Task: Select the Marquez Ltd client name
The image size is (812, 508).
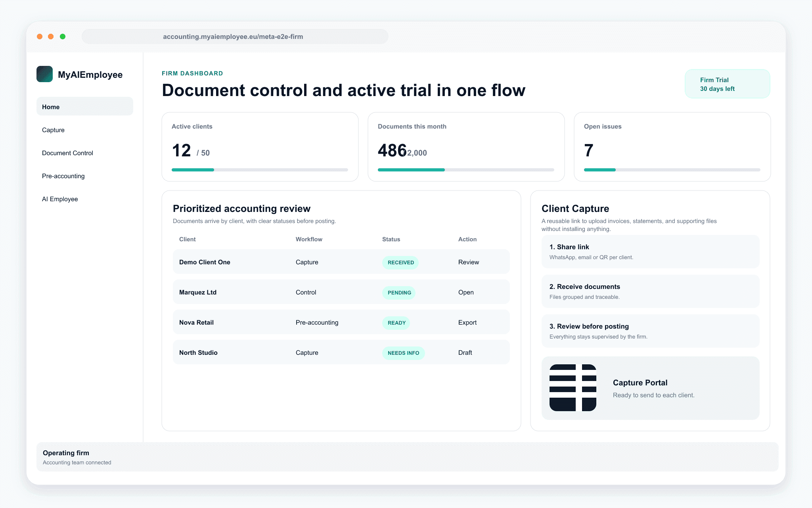Action: pos(197,292)
